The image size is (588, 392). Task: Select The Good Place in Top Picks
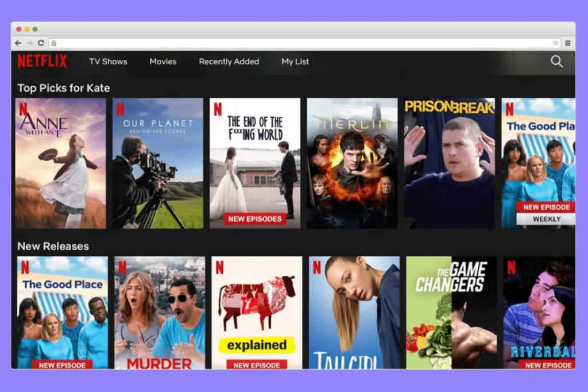538,163
